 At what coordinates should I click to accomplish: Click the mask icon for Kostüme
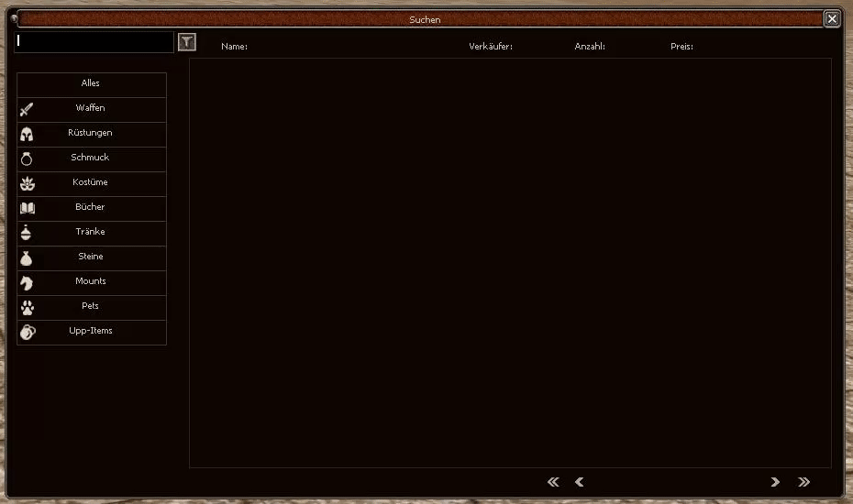click(27, 183)
